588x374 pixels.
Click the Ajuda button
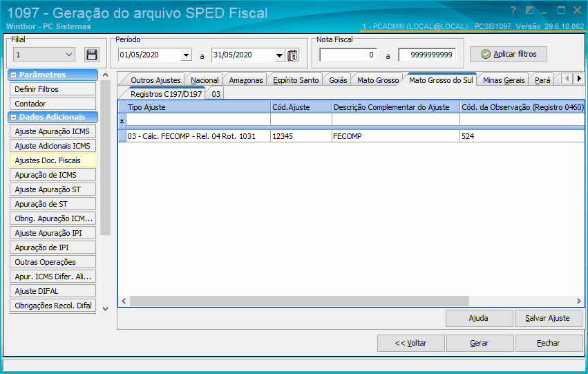coord(479,318)
